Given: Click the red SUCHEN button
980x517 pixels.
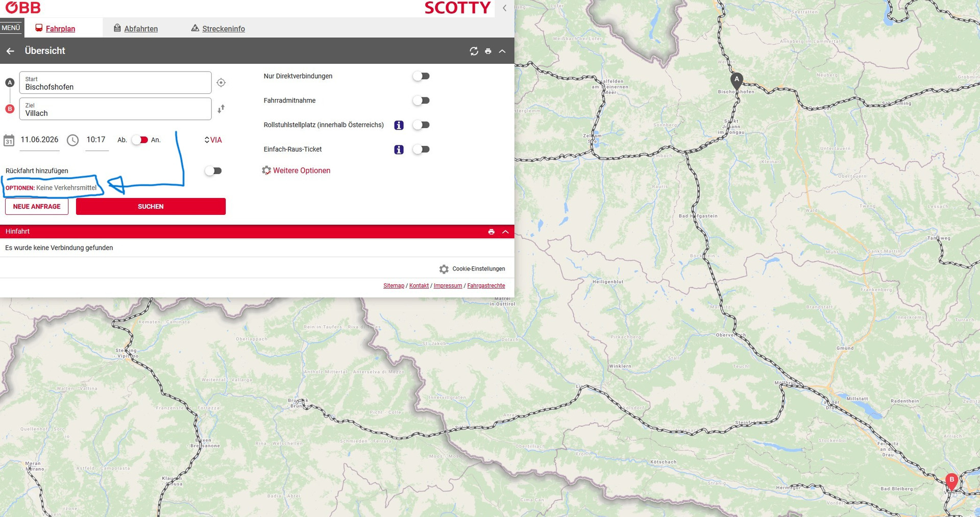Looking at the screenshot, I should point(151,206).
